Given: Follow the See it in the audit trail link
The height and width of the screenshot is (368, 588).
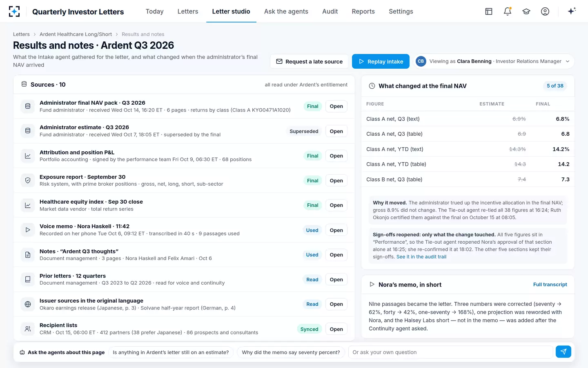Looking at the screenshot, I should [x=421, y=257].
